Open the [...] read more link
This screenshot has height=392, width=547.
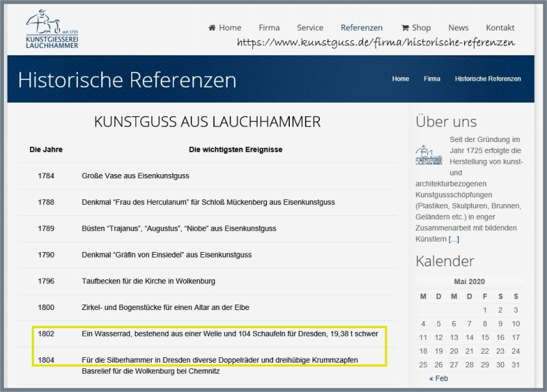(x=454, y=239)
